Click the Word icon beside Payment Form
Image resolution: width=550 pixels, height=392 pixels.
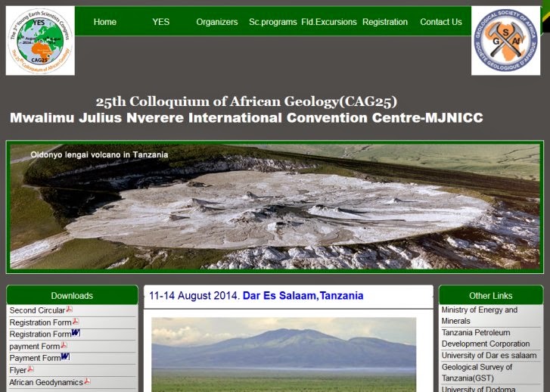(x=65, y=356)
